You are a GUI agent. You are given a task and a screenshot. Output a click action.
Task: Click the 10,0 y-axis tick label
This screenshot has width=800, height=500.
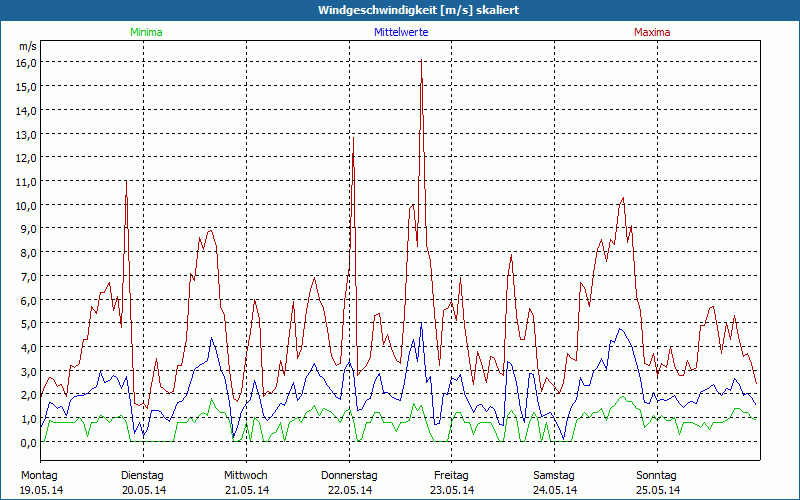26,205
